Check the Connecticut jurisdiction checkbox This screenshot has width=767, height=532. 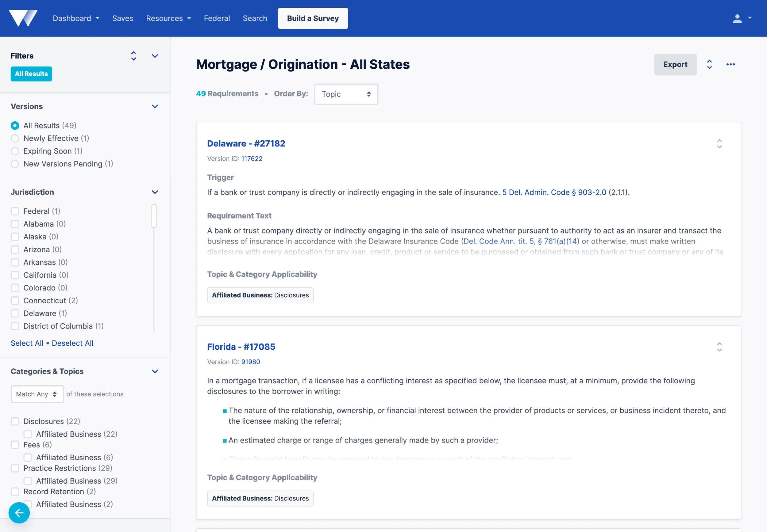(x=15, y=300)
